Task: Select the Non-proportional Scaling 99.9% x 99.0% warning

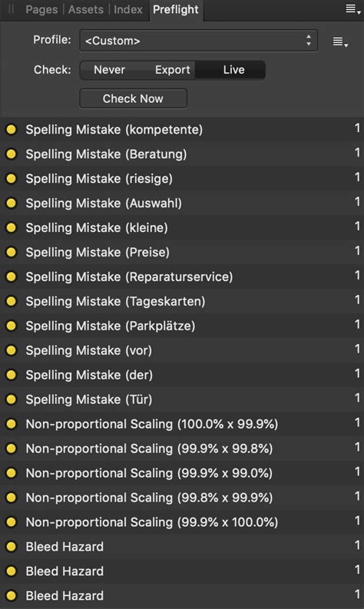Action: tap(182, 472)
